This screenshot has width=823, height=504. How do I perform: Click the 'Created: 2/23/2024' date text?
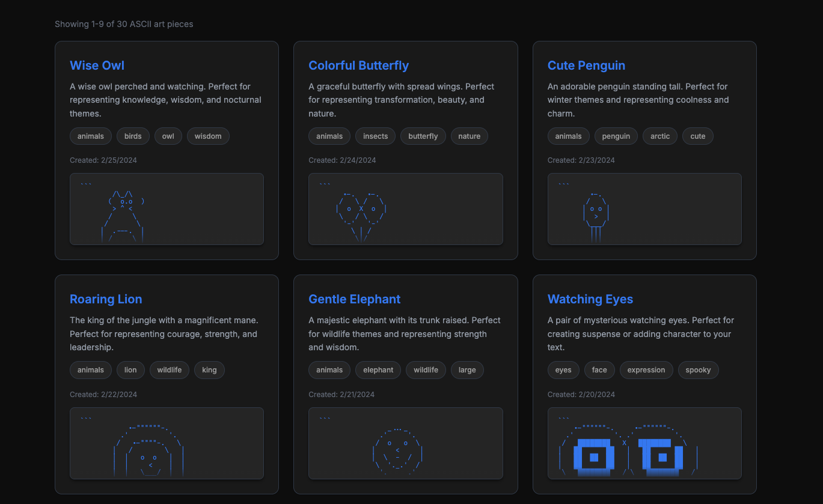click(581, 160)
